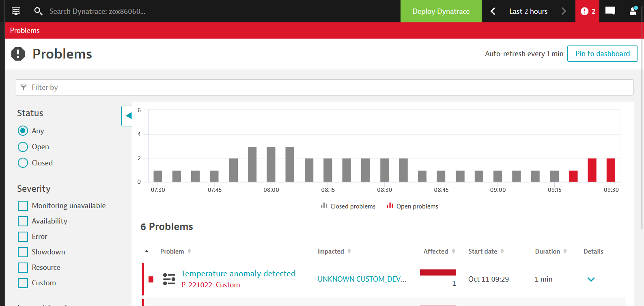Go to previous timeframe arrow
This screenshot has height=306, width=644.
pyautogui.click(x=493, y=11)
